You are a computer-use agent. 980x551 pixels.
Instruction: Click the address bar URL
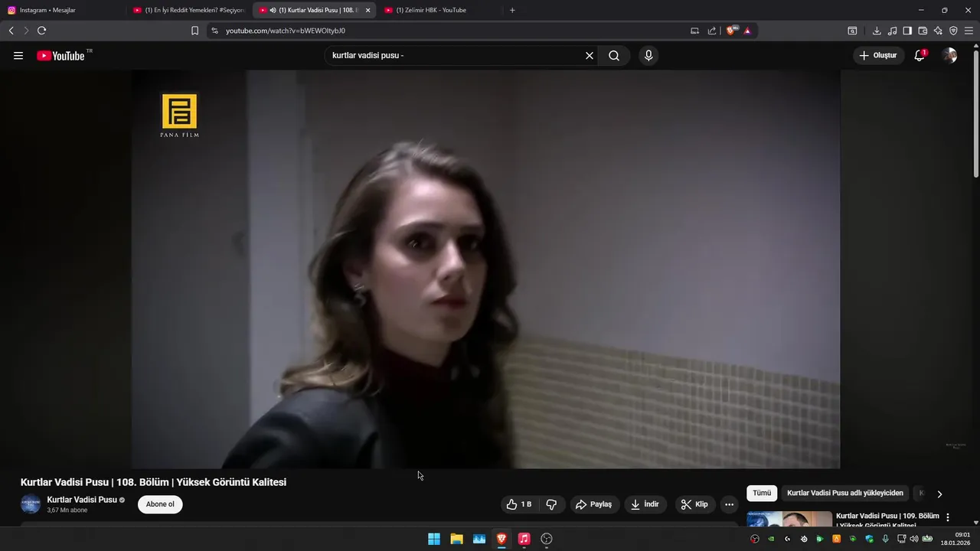click(286, 31)
